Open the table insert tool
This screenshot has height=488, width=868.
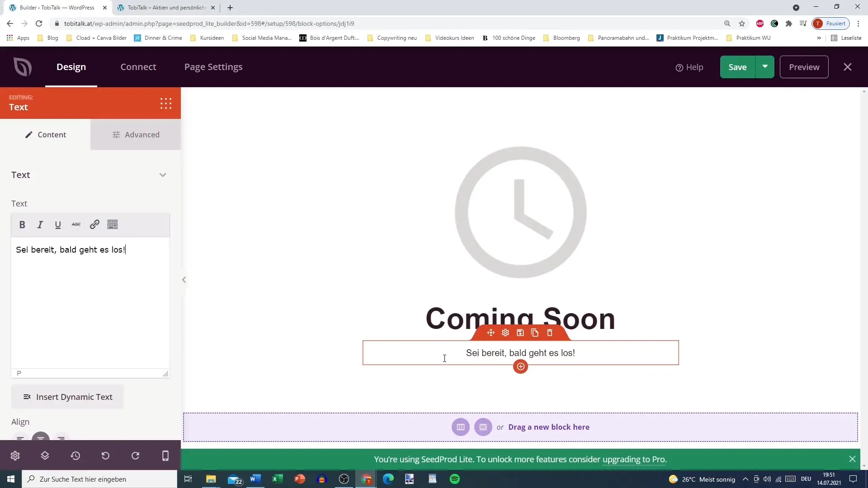[x=113, y=225]
